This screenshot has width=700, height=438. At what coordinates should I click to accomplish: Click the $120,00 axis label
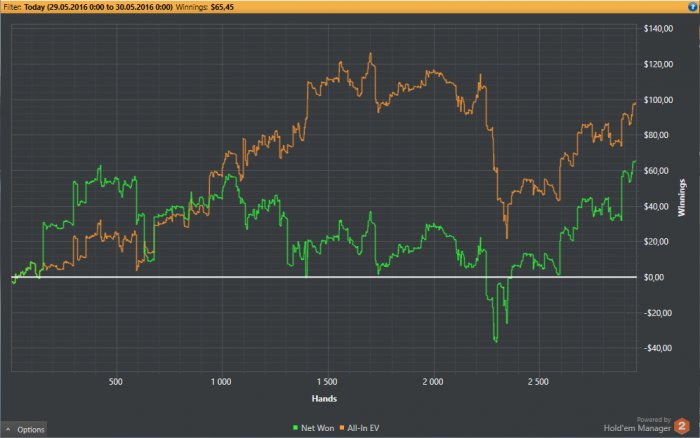point(658,64)
